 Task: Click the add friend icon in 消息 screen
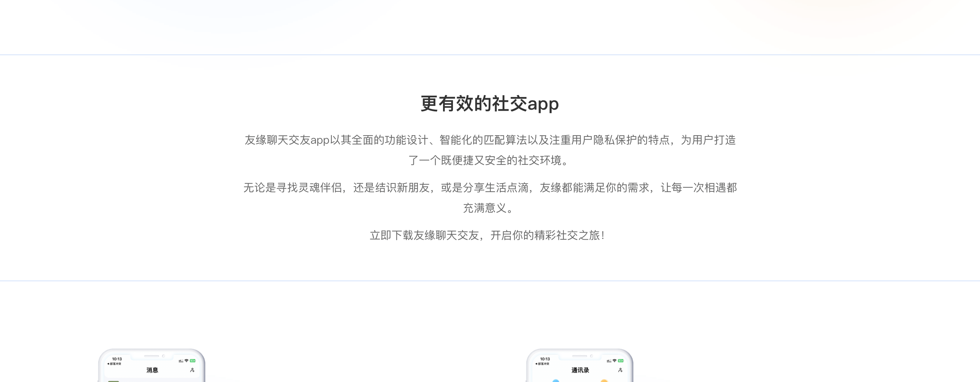193,370
